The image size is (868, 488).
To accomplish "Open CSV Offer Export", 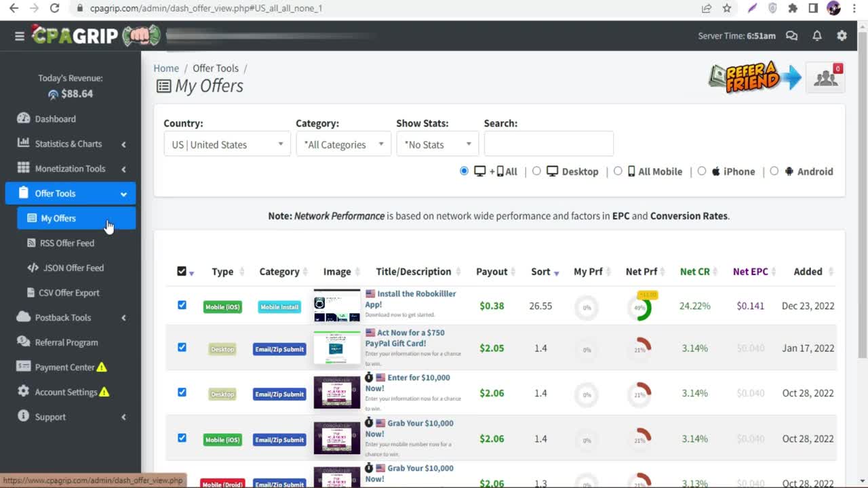I will pyautogui.click(x=70, y=293).
